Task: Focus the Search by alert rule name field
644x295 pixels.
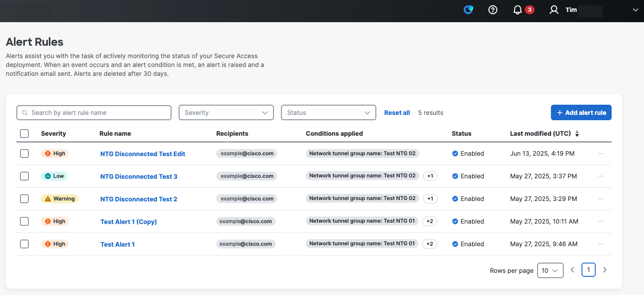Action: click(x=94, y=113)
